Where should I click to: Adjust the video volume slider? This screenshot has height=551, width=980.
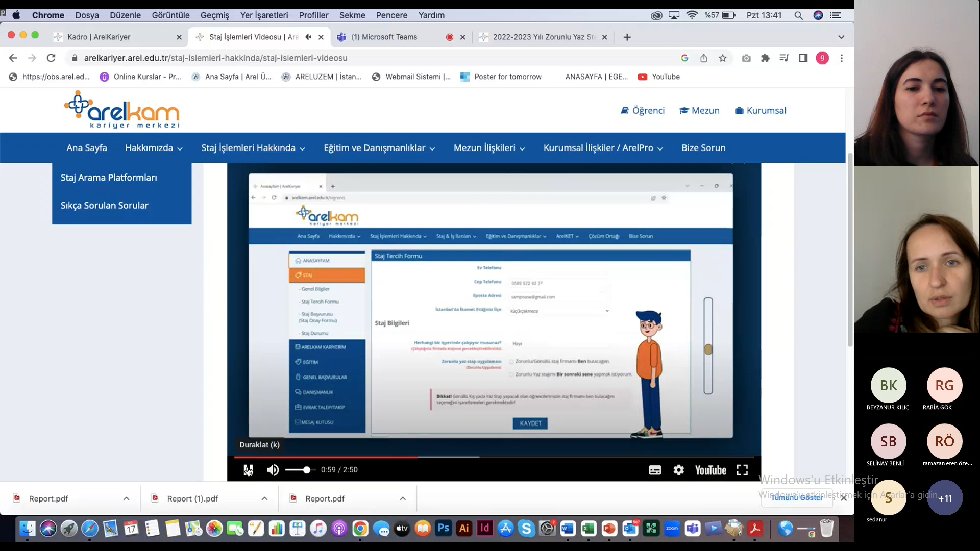point(300,470)
